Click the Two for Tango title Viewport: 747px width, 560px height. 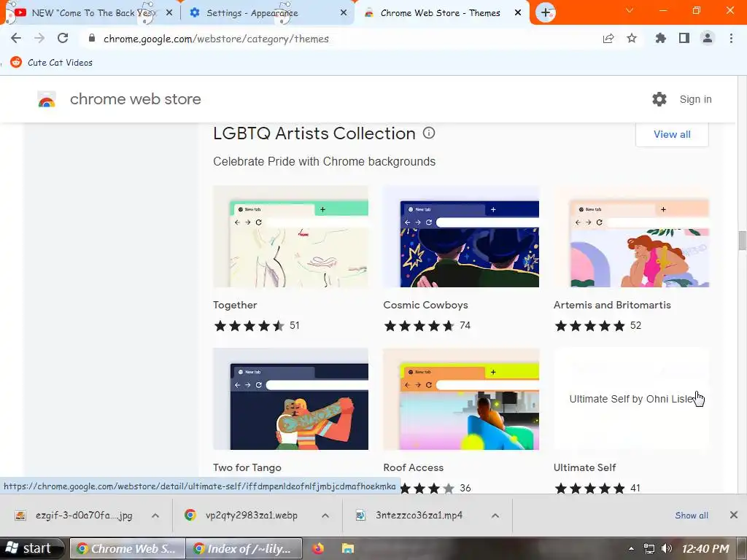coord(247,467)
